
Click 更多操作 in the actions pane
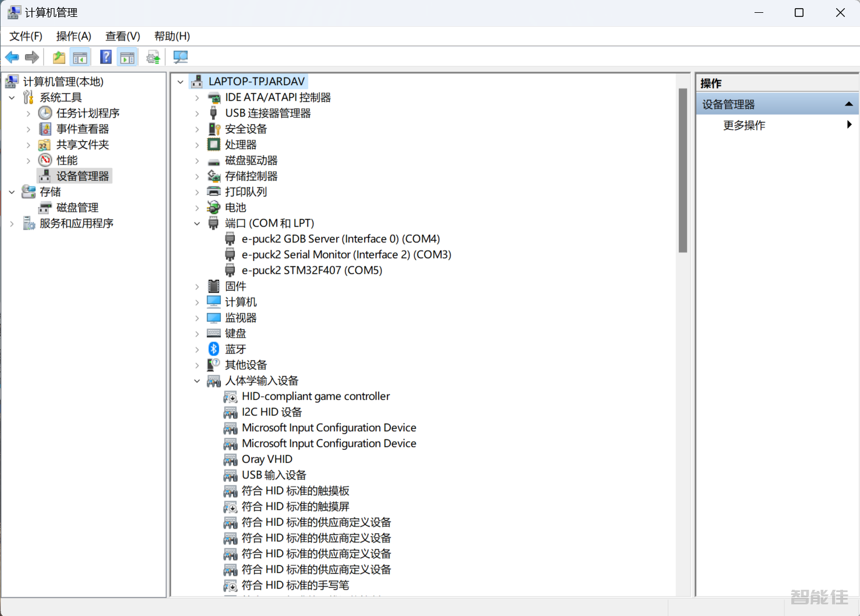click(744, 125)
